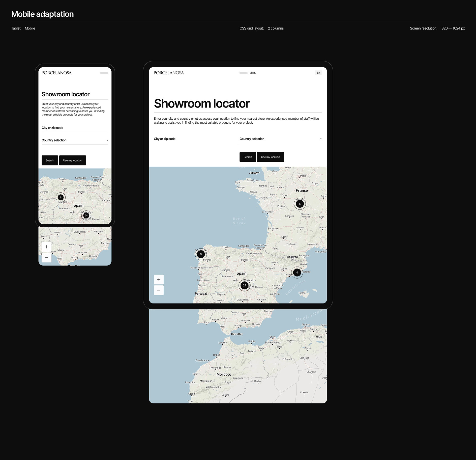
Task: Select the 24 cluster marker near Madrid on tablet
Action: click(x=244, y=285)
